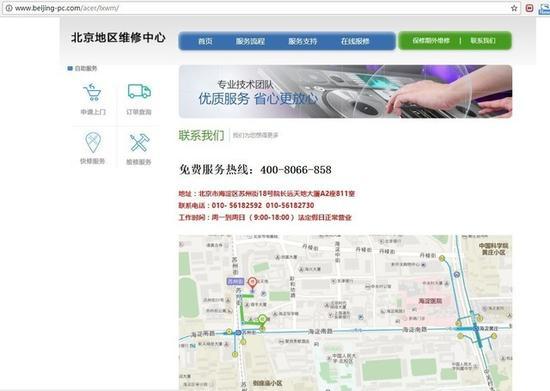Click the green circular route marker on map
The image size is (550, 391).
coord(262,319)
